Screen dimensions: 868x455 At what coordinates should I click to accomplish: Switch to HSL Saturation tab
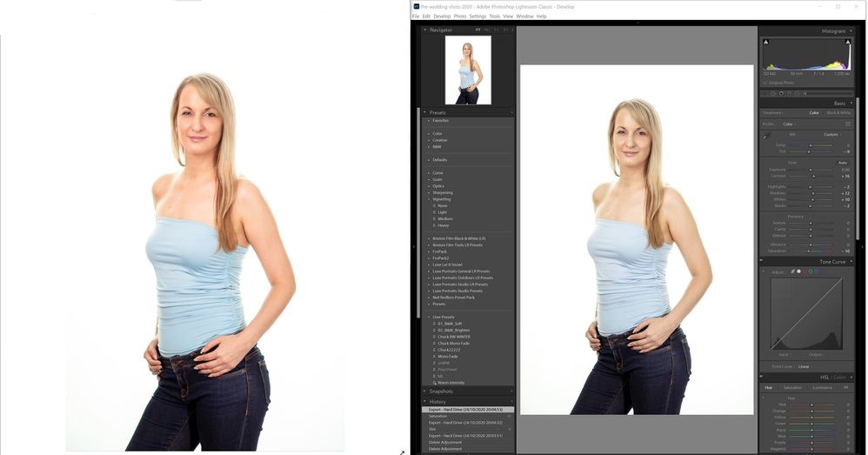tap(792, 387)
